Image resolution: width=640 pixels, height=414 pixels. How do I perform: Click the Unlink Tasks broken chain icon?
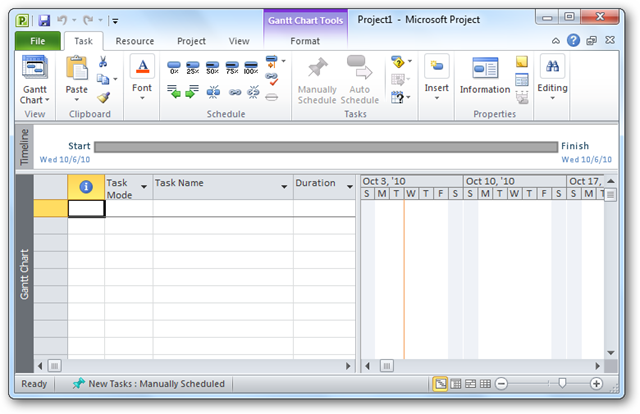(253, 92)
